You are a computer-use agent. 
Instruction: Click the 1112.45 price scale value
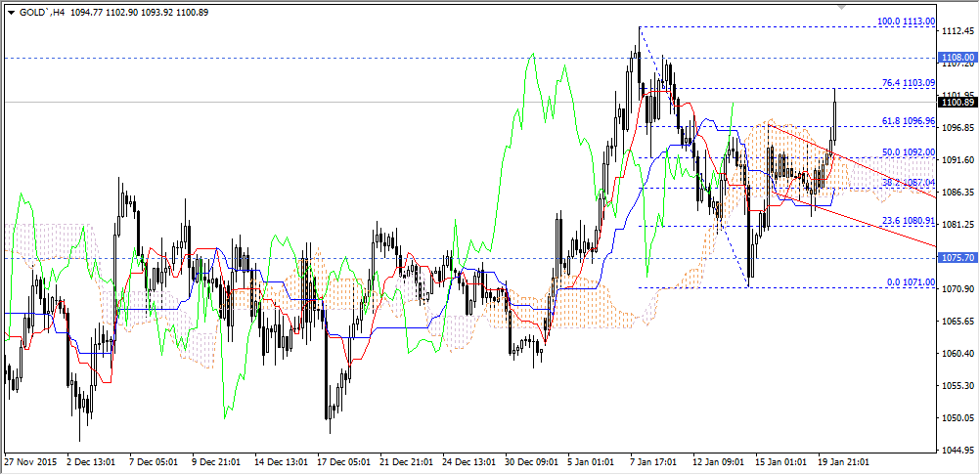(958, 31)
